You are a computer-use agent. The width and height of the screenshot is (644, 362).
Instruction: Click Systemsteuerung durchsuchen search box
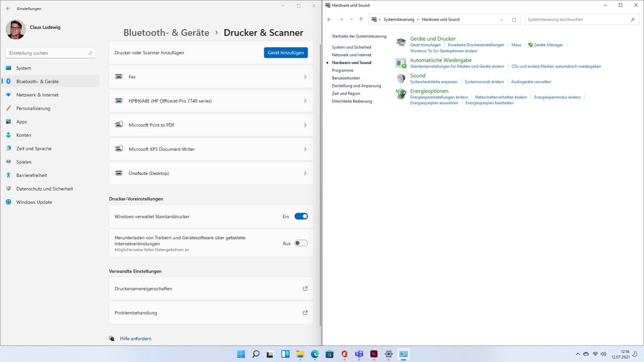click(582, 20)
